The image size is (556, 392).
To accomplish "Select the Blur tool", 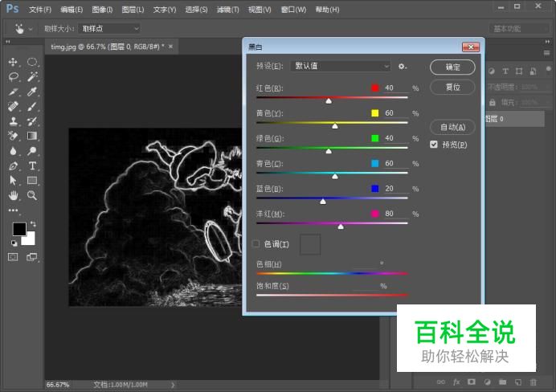I will (x=13, y=151).
